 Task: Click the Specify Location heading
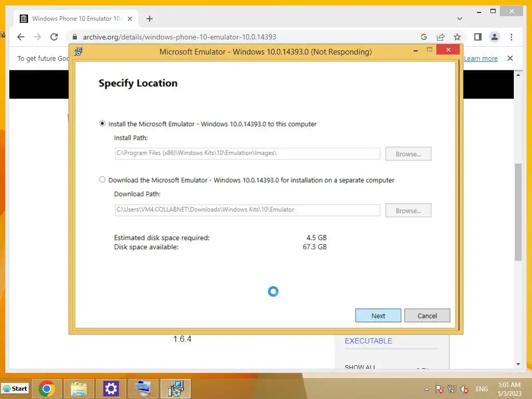[x=138, y=84]
